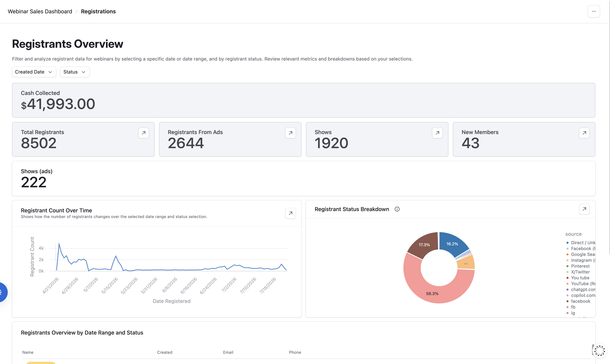610x364 pixels.
Task: Open Total Registrants expand arrow icon
Action: coord(143,133)
